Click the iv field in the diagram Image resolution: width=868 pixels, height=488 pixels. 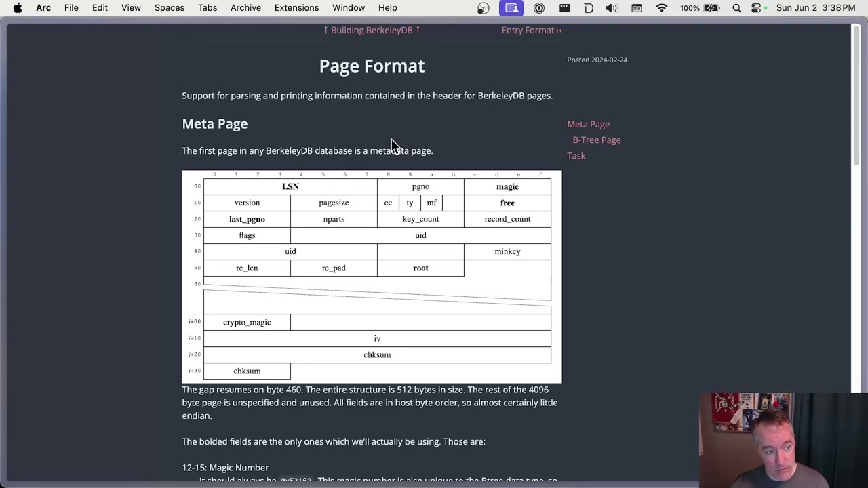377,338
